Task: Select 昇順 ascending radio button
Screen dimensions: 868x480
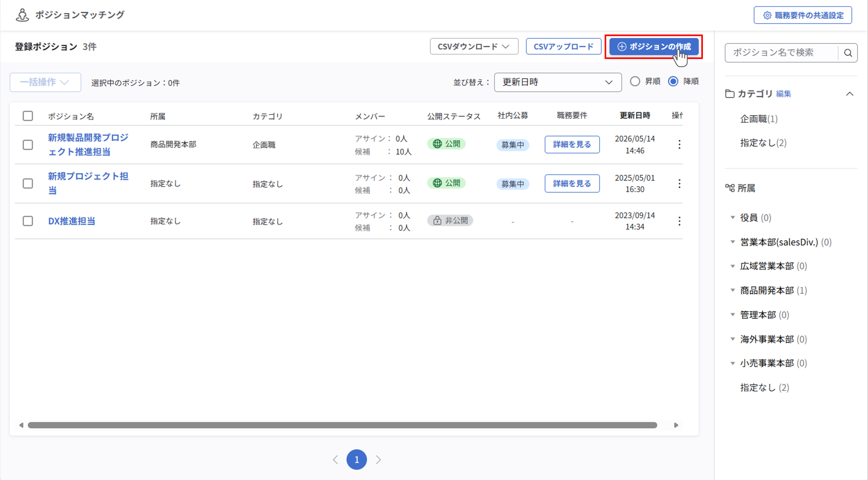Action: point(635,81)
